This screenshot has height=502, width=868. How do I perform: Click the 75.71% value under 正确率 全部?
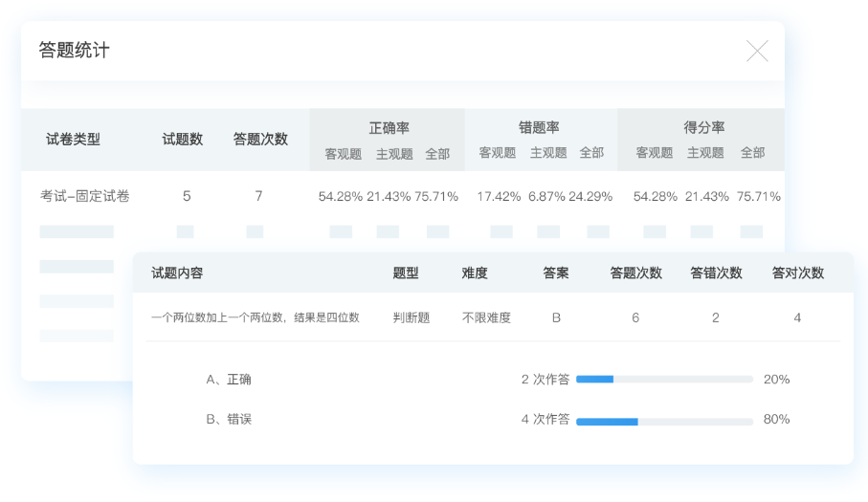coord(436,196)
